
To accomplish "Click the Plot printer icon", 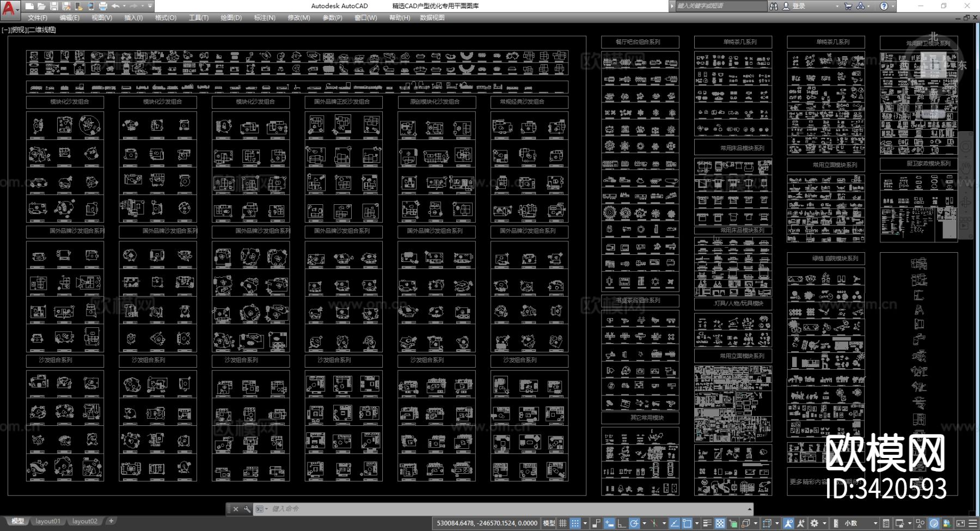I will click(x=103, y=6).
